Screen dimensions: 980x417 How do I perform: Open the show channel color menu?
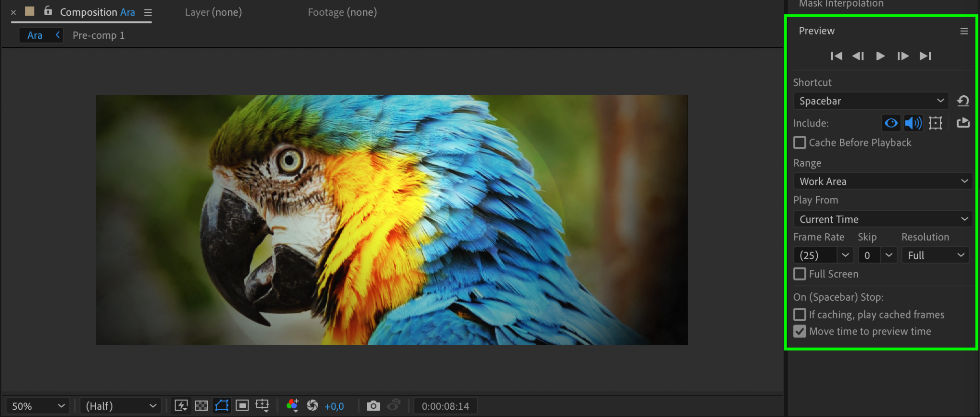292,406
